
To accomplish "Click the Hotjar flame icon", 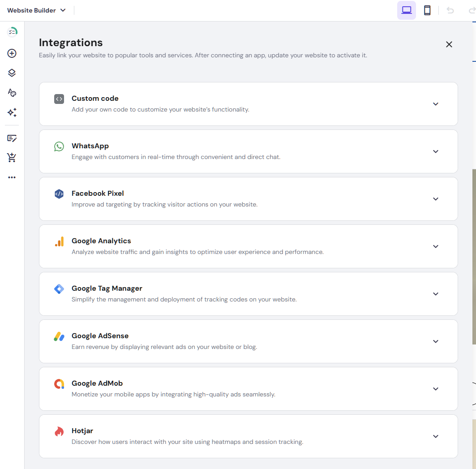I will 59,431.
